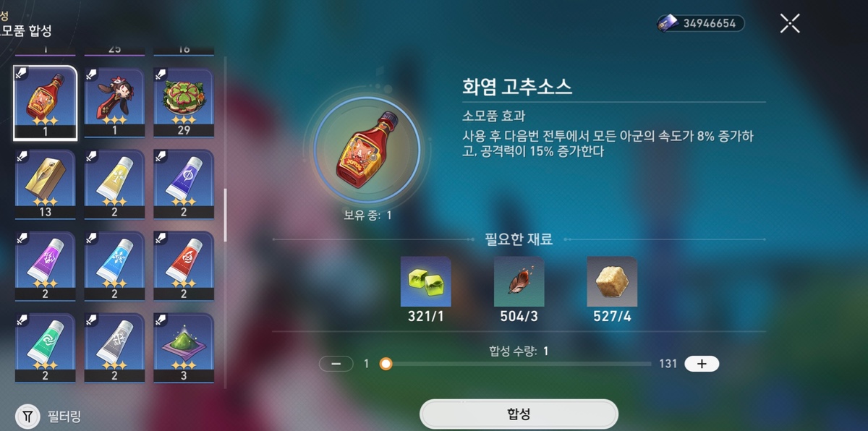The height and width of the screenshot is (431, 868).
Task: Click the 합성 synthesize button
Action: click(x=519, y=414)
